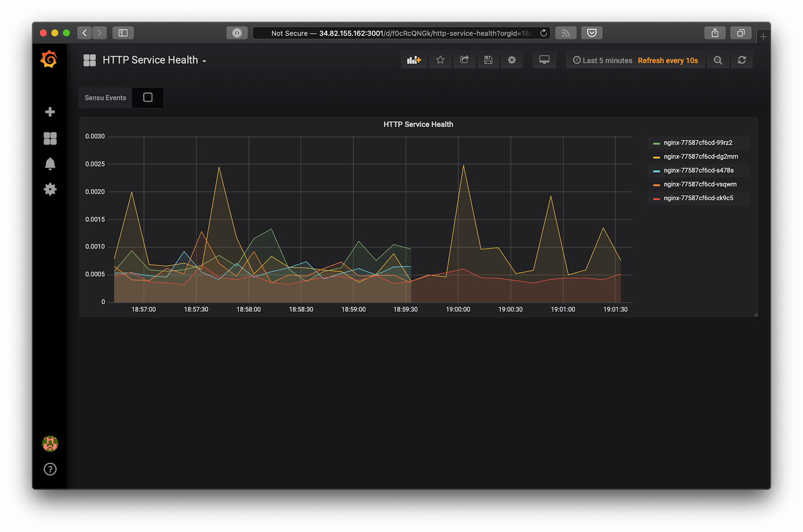Click yellow swatch for nginx-77587cf6cd-dg2mm

click(656, 157)
